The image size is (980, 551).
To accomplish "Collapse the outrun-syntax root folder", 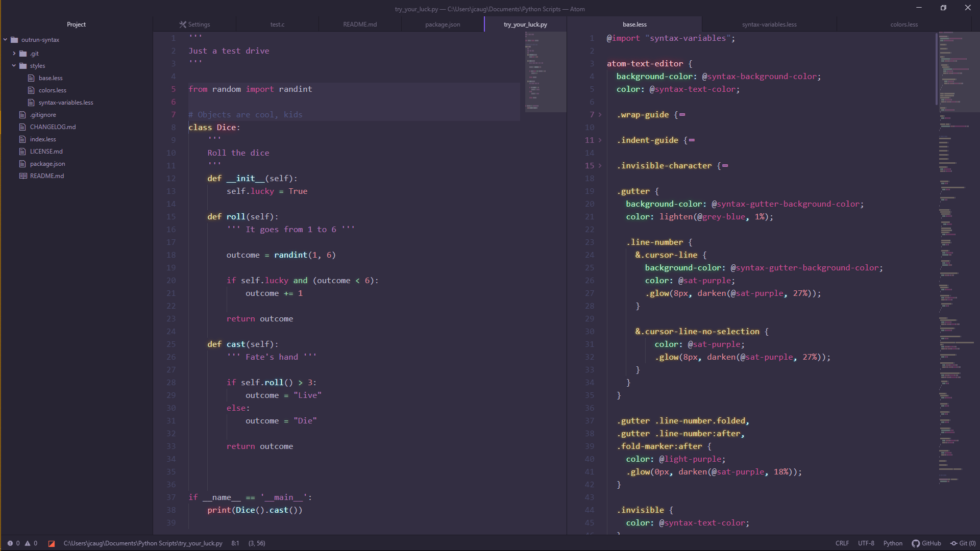I will pos(5,40).
